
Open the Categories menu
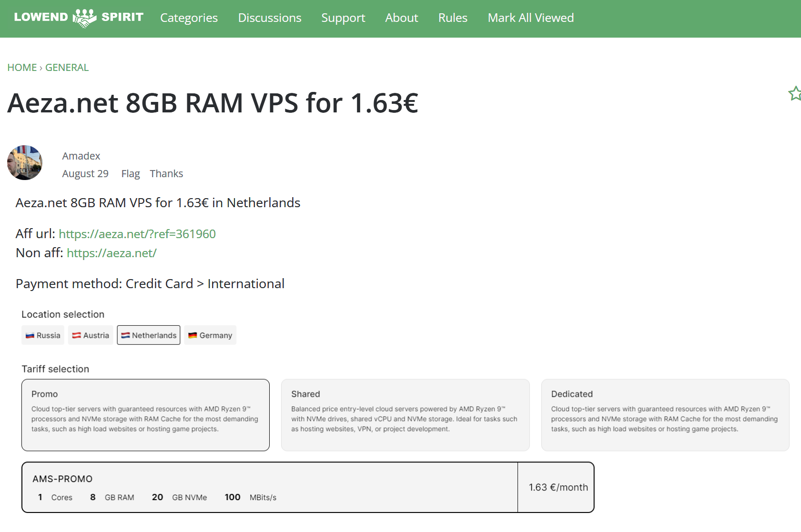point(189,18)
